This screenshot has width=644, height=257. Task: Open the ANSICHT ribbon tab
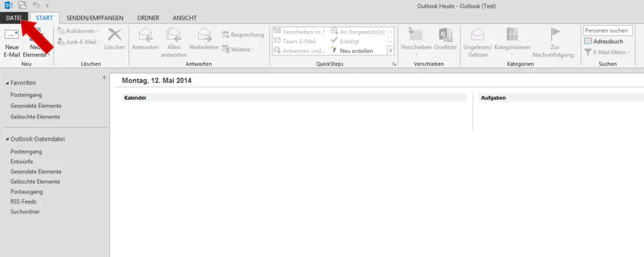pos(185,17)
